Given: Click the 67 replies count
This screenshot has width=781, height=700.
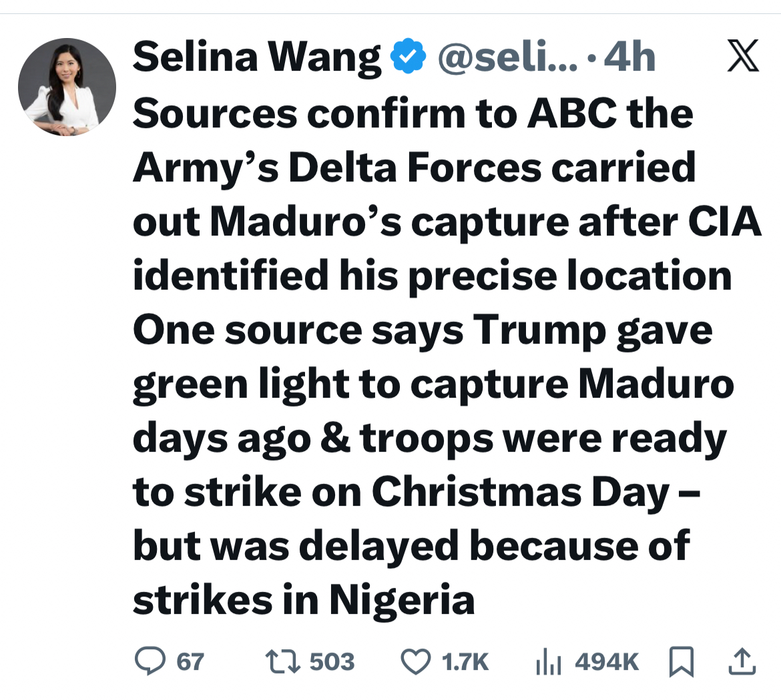Looking at the screenshot, I should pyautogui.click(x=190, y=661).
